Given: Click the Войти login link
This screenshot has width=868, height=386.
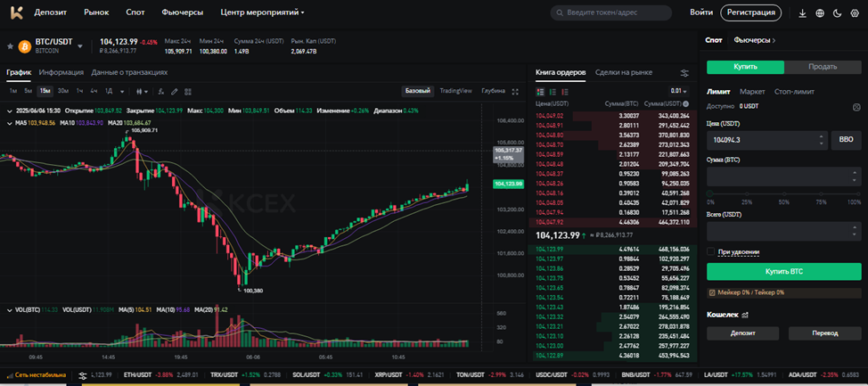Looking at the screenshot, I should tap(700, 12).
